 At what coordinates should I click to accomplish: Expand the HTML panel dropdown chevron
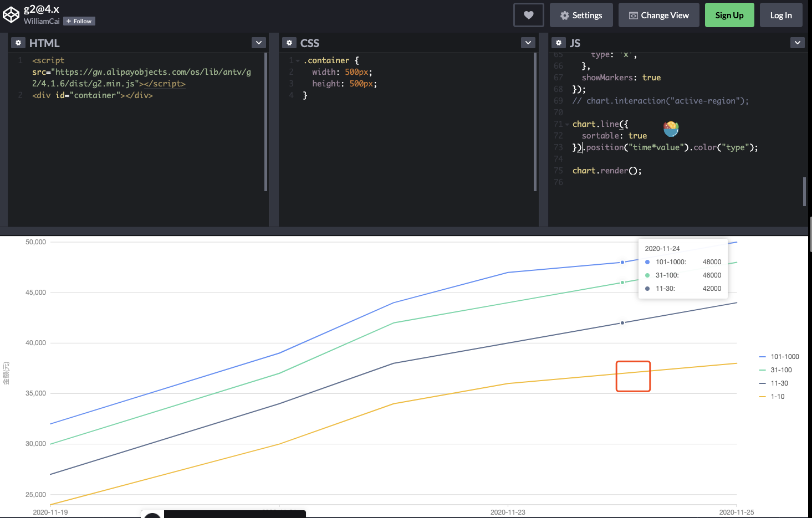tap(258, 42)
